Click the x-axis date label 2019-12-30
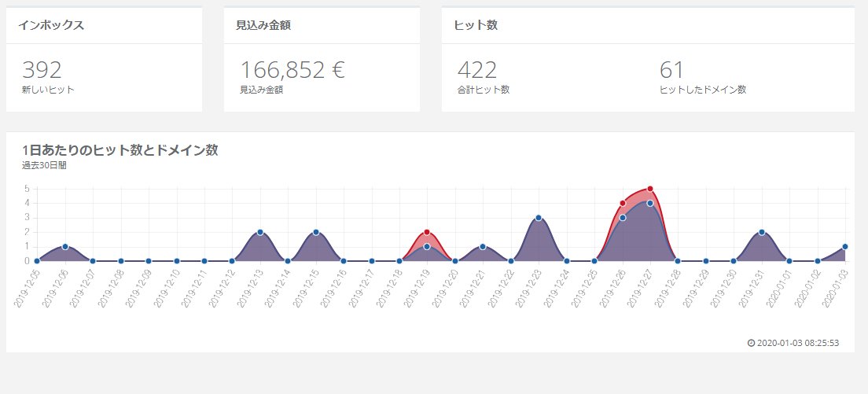The width and height of the screenshot is (868, 394). [x=723, y=288]
